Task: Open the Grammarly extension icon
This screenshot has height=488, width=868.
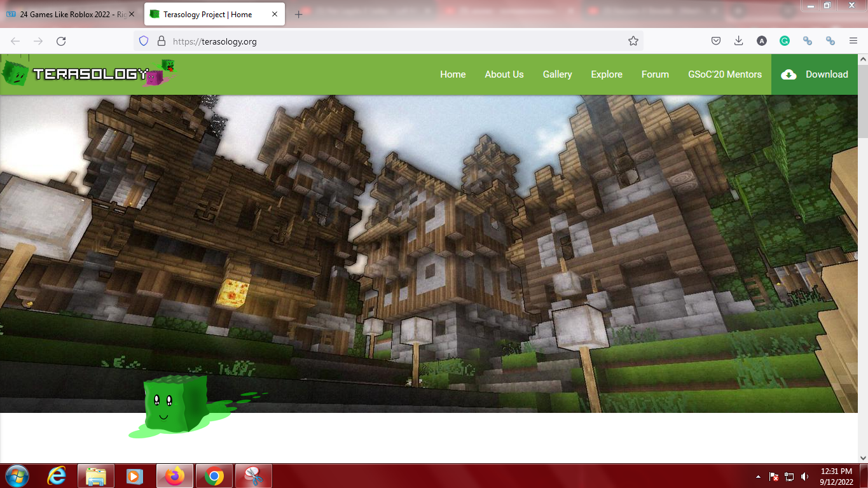Action: (x=785, y=41)
